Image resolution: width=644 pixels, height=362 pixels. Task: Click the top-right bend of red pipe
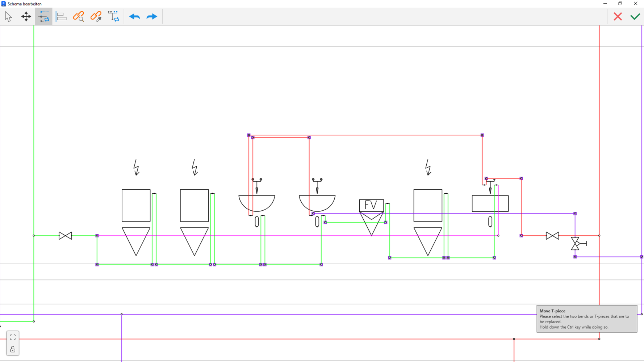tap(482, 135)
